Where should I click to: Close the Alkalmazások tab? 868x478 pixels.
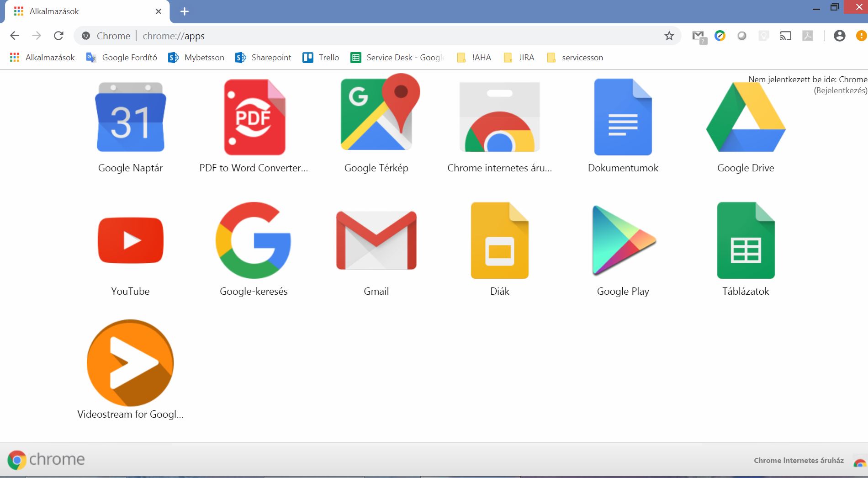pos(159,11)
